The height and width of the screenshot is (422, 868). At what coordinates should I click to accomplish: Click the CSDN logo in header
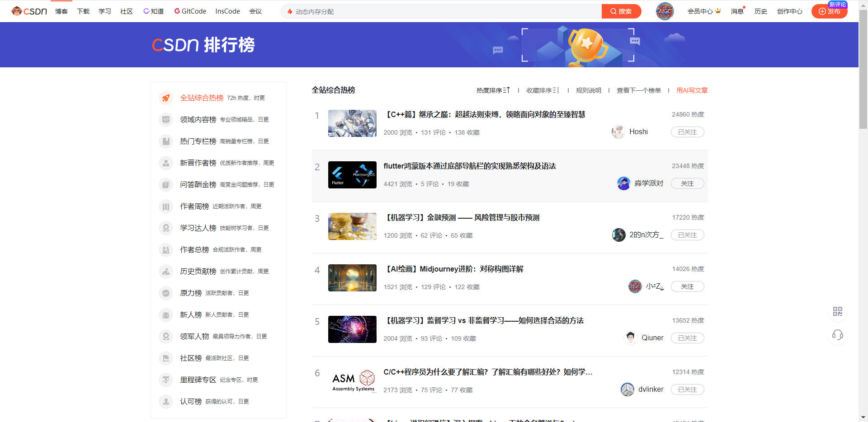pyautogui.click(x=29, y=11)
